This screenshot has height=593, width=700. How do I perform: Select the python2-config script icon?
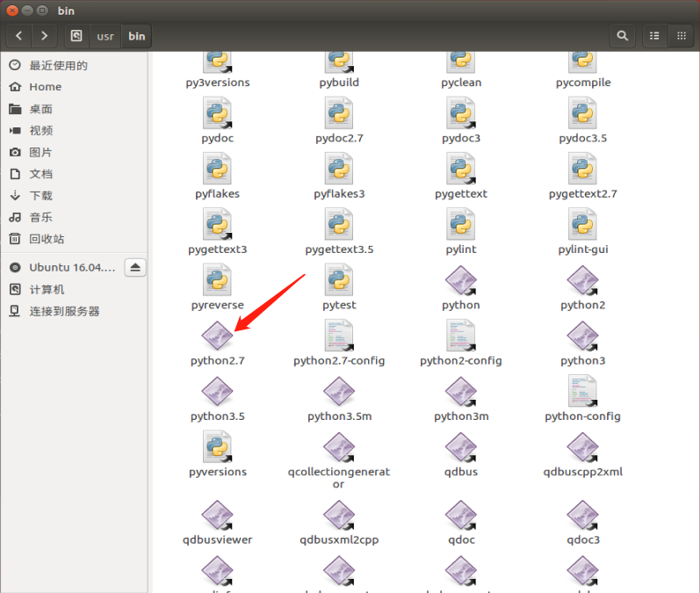(x=461, y=336)
